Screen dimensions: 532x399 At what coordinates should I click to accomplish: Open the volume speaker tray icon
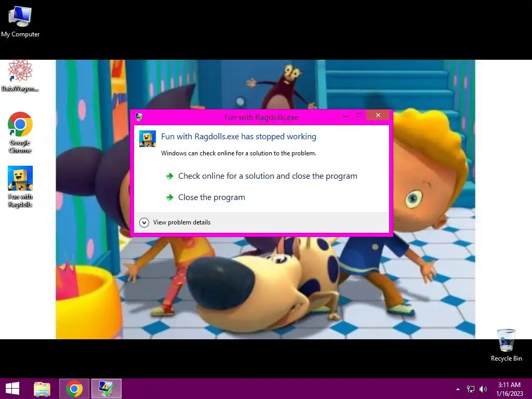483,389
